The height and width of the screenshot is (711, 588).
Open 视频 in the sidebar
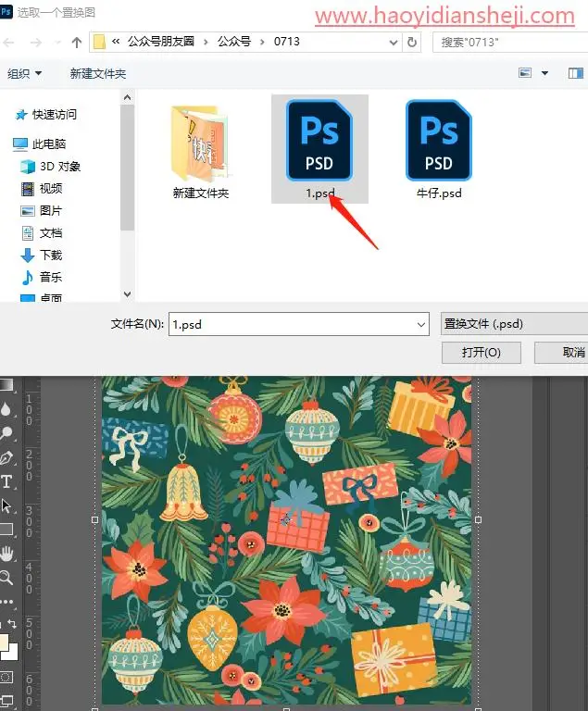pyautogui.click(x=42, y=188)
